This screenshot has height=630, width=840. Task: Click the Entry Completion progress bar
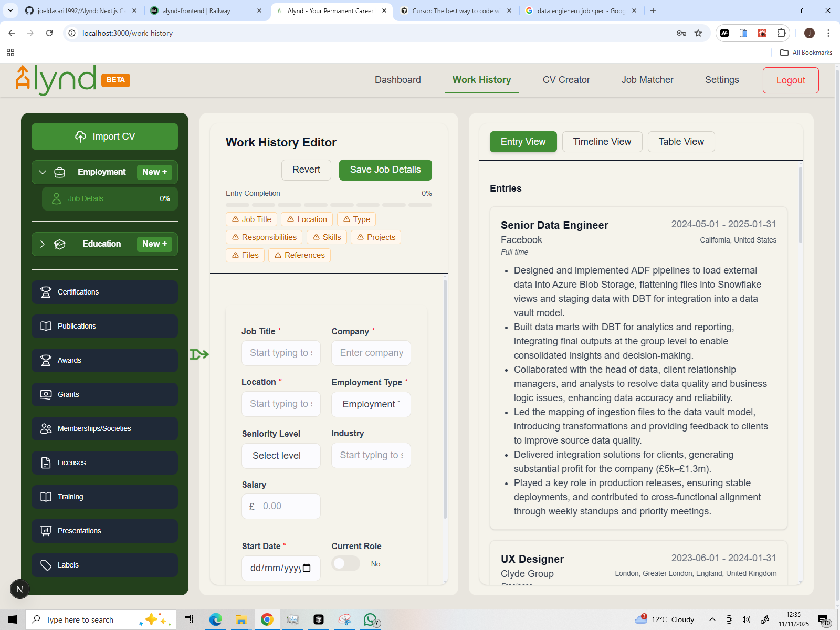tap(328, 205)
